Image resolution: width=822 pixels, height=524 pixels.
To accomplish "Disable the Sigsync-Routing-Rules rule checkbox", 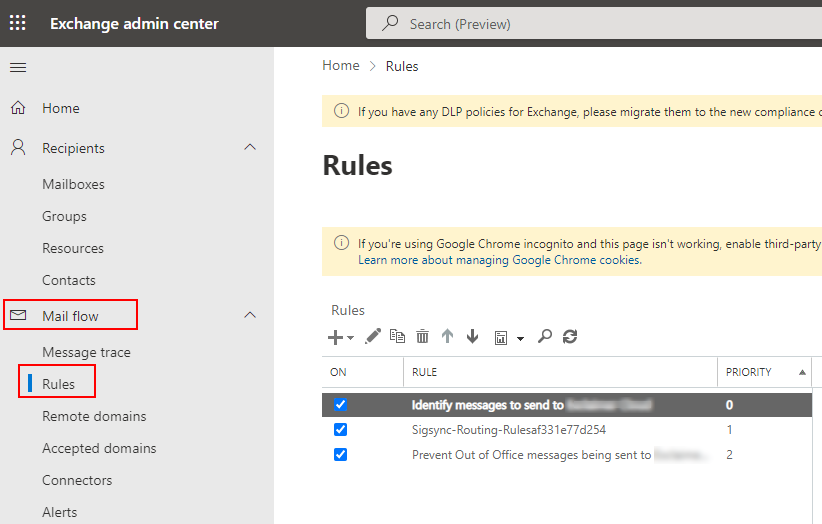I will click(x=340, y=430).
